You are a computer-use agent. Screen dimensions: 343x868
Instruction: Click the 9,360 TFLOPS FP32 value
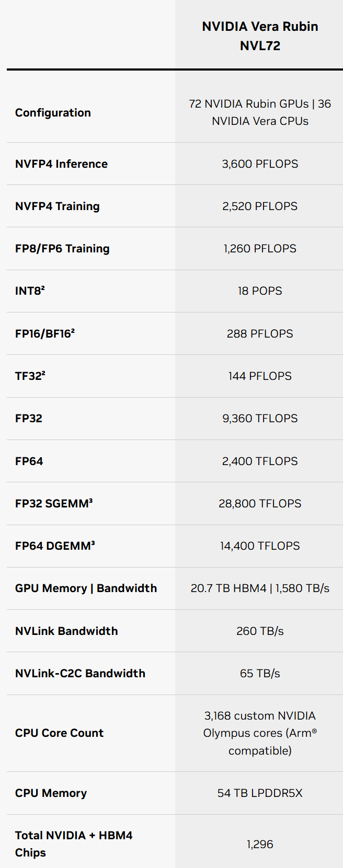260,418
